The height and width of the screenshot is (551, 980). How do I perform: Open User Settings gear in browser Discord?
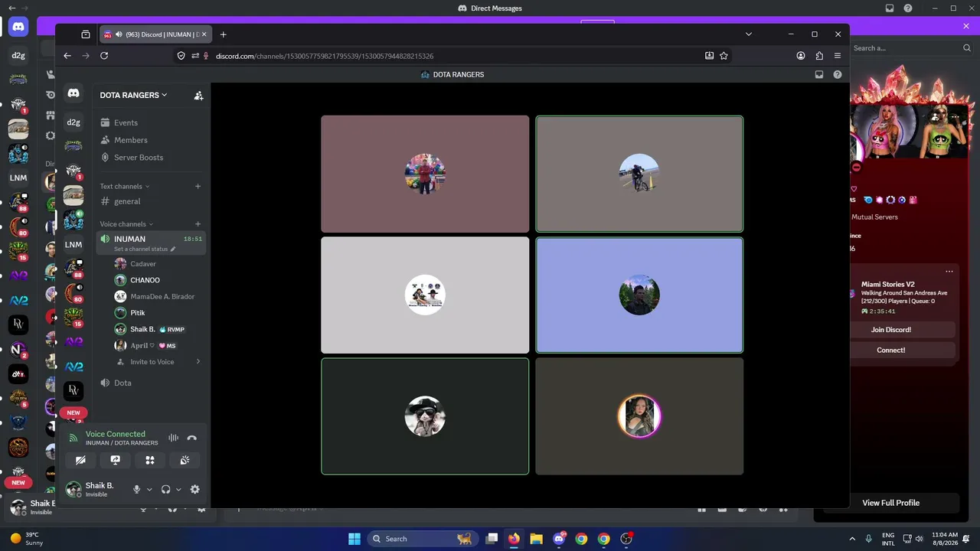(194, 490)
